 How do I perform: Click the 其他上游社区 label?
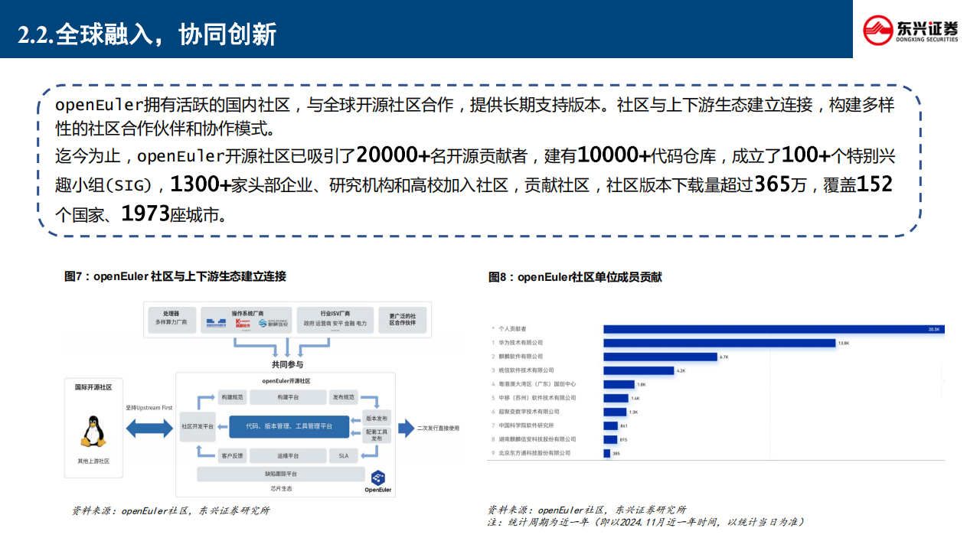point(93,461)
